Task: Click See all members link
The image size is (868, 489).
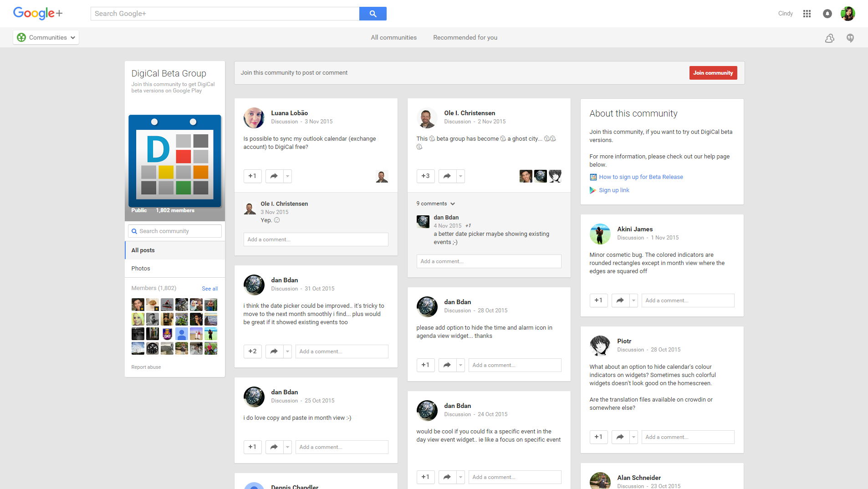Action: point(209,289)
